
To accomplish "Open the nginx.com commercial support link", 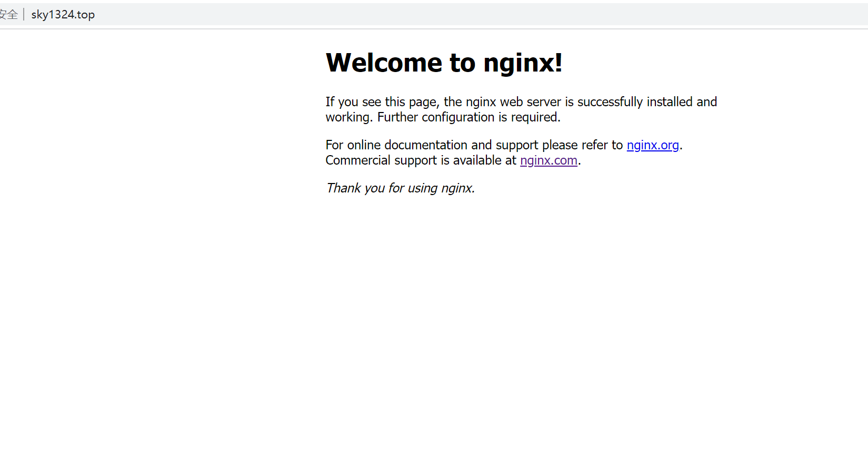I will pos(548,160).
